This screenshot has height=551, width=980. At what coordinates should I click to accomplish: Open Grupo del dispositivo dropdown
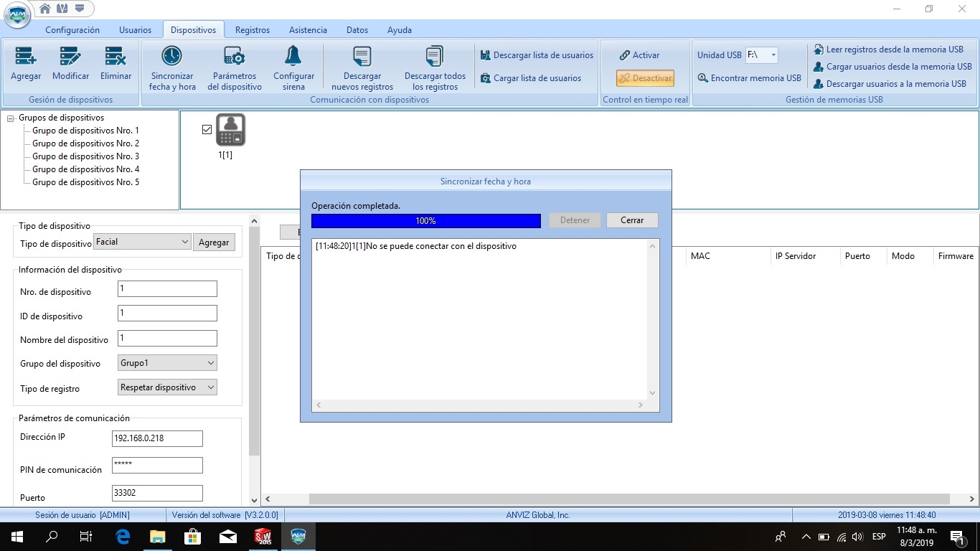pyautogui.click(x=168, y=363)
